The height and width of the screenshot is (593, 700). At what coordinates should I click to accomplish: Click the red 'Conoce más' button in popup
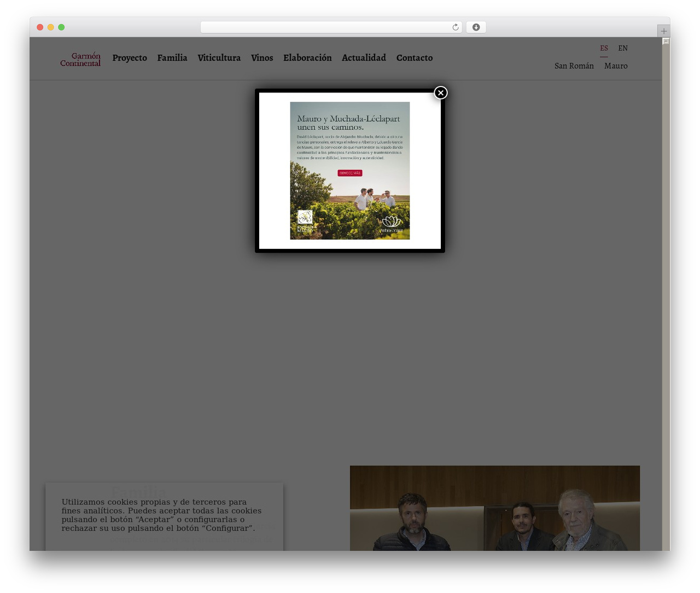[350, 173]
